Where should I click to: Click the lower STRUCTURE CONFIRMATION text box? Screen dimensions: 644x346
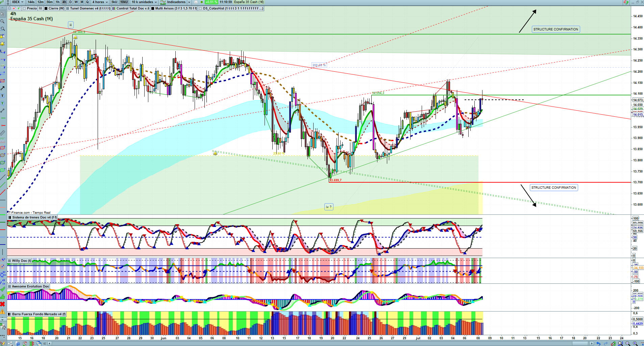554,188
